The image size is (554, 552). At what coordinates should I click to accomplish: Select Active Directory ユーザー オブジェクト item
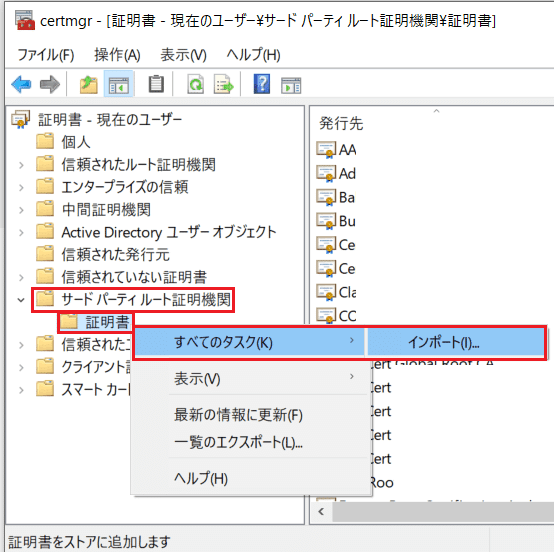tap(169, 233)
